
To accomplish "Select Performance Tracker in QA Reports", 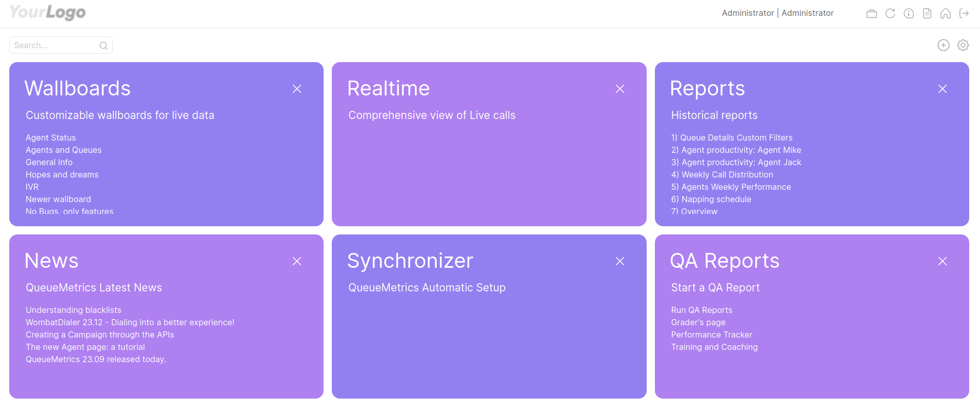I will click(x=711, y=334).
